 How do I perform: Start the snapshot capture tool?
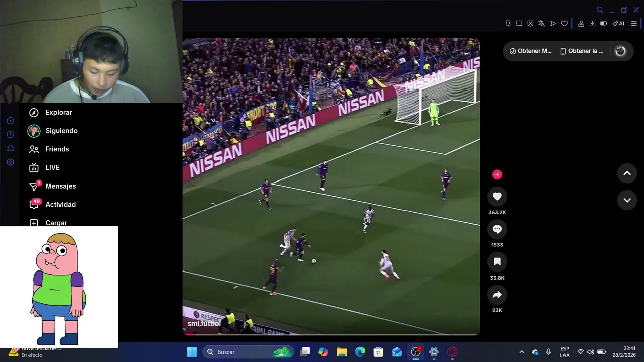pyautogui.click(x=519, y=24)
